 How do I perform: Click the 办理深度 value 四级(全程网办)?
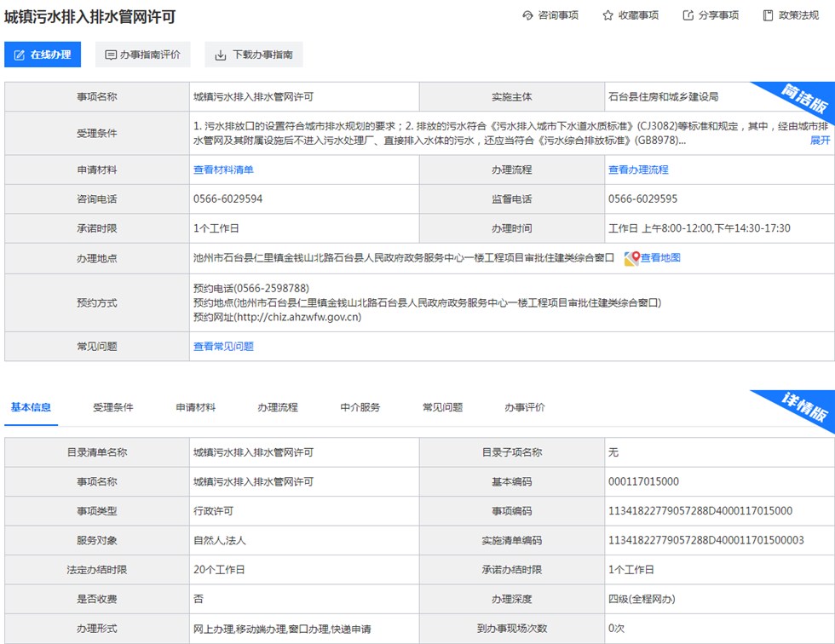click(x=642, y=599)
